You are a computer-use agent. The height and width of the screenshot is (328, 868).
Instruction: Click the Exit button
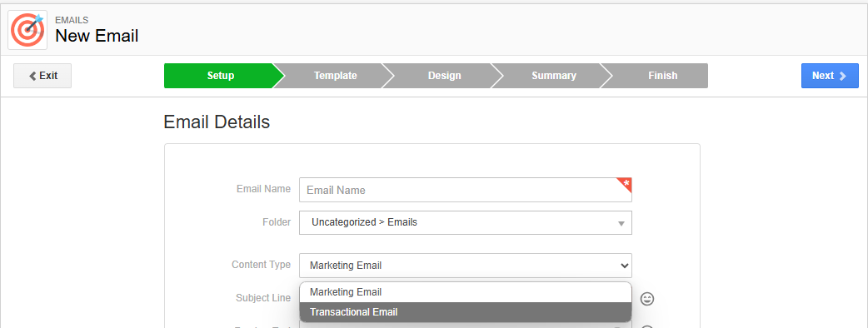tap(42, 76)
